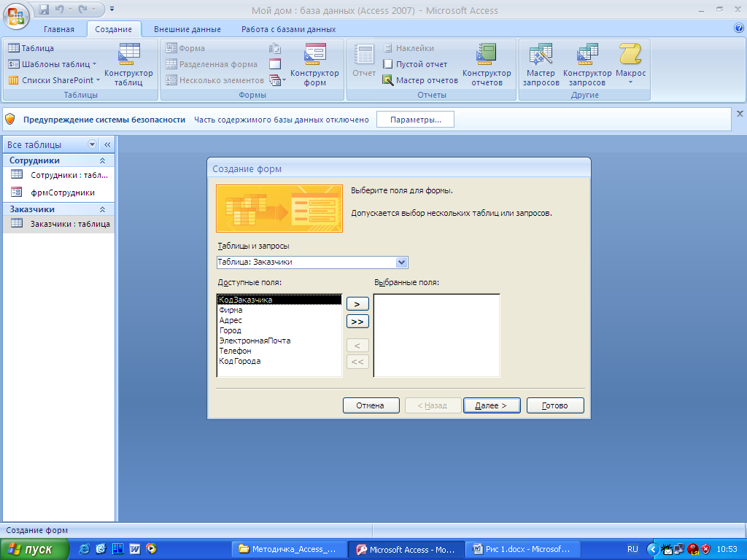The image size is (747, 560).
Task: Click the security warning shield icon
Action: pyautogui.click(x=10, y=119)
